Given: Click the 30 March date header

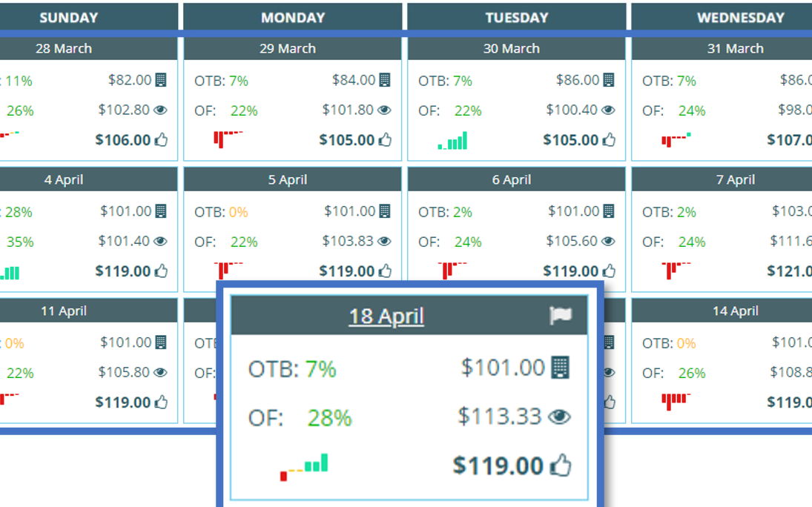Looking at the screenshot, I should (x=512, y=49).
